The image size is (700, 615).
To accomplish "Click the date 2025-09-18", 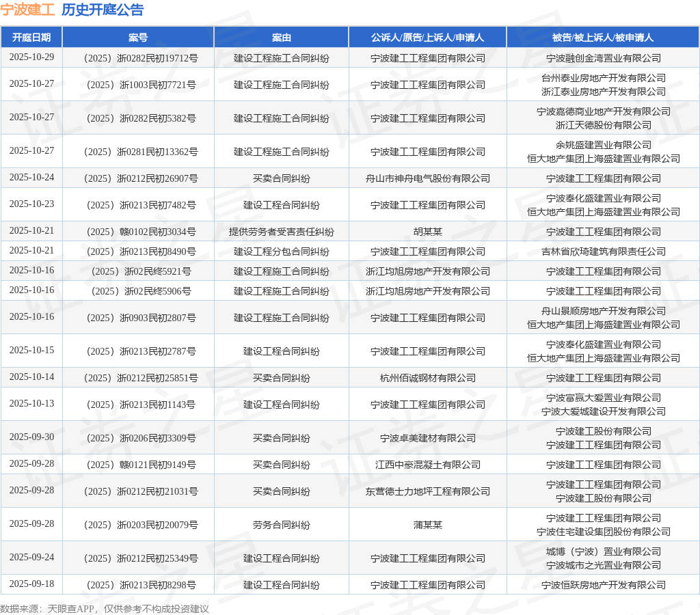I will pyautogui.click(x=31, y=584).
